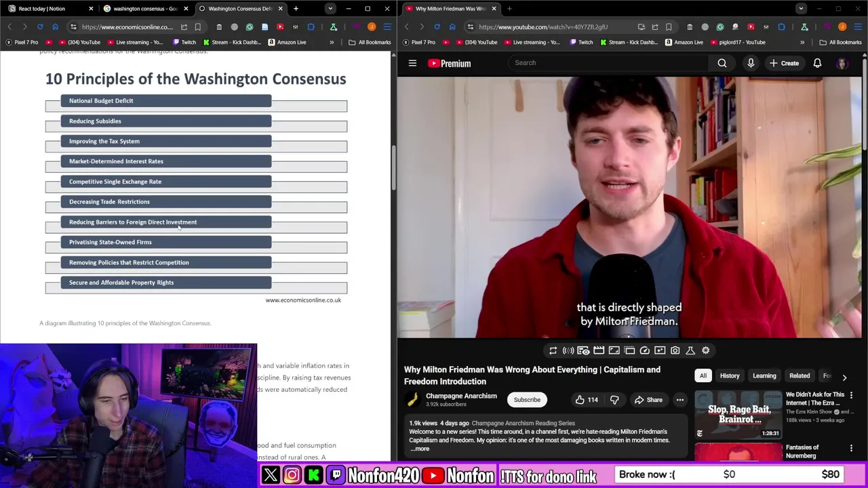This screenshot has height=488, width=868.
Task: Open the YouTube account avatar menu
Action: (x=842, y=63)
